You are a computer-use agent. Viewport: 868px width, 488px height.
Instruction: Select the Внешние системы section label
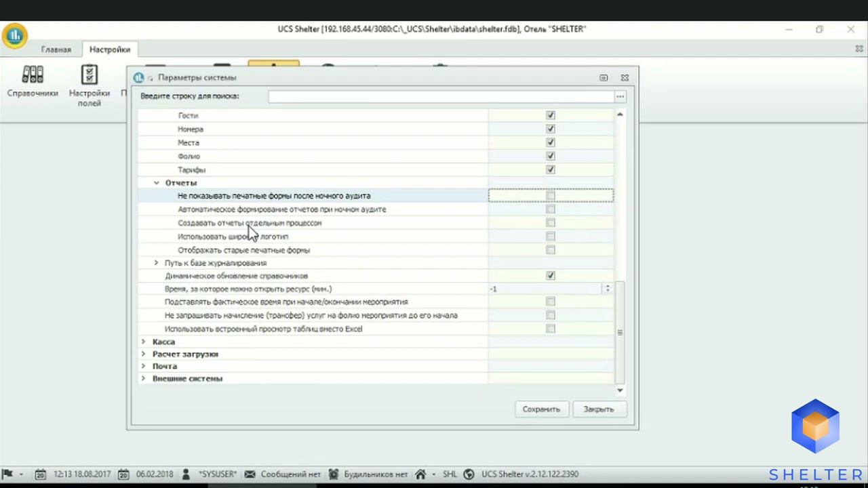[187, 378]
